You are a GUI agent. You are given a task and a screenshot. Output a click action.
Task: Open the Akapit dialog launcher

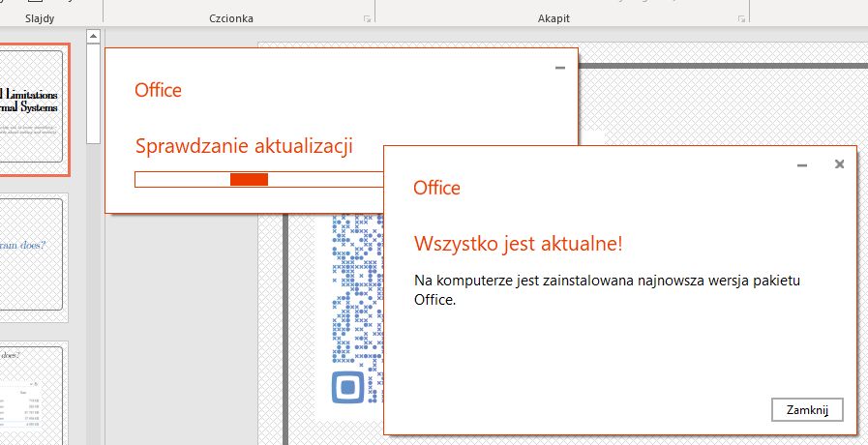(741, 18)
